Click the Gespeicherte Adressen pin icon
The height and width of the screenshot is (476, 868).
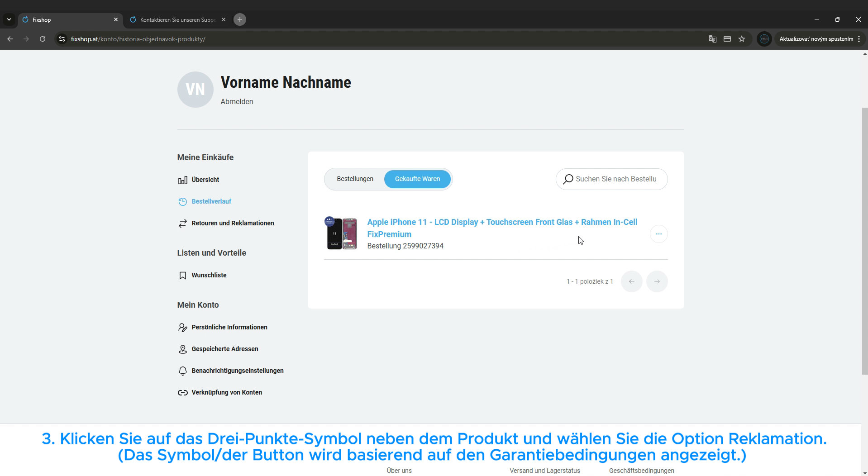point(182,349)
